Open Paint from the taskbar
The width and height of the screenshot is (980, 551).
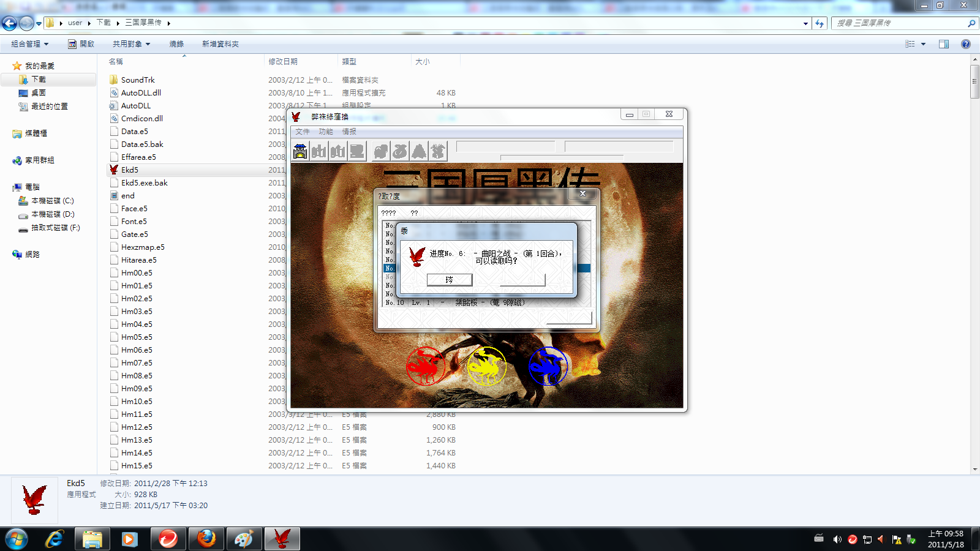[244, 539]
